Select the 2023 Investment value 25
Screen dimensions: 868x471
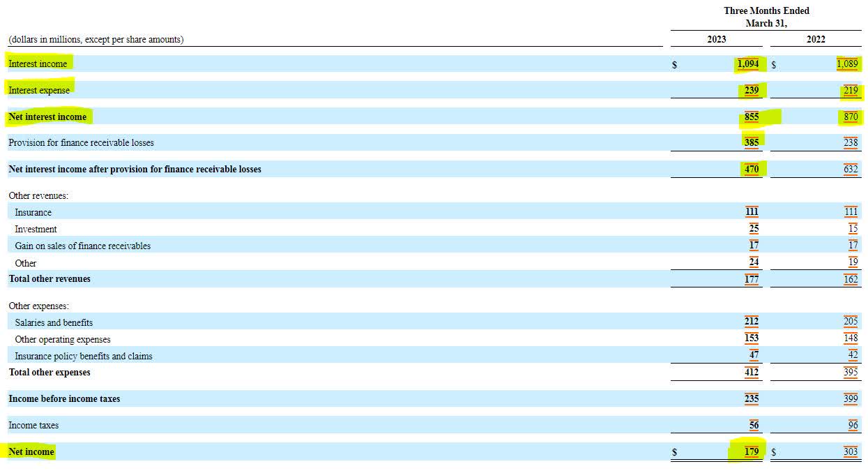click(754, 228)
